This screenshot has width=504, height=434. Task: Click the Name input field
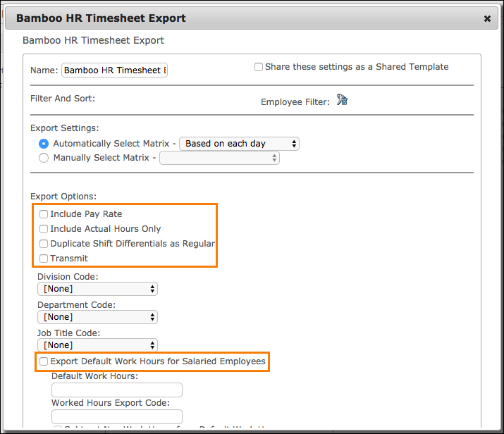coord(114,70)
